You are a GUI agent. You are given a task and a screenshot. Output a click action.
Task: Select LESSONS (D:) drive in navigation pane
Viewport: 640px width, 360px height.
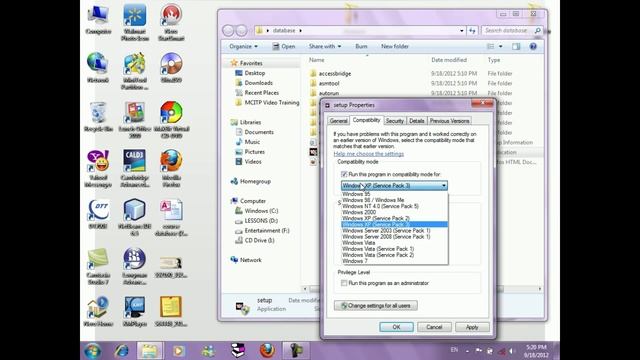(261, 221)
